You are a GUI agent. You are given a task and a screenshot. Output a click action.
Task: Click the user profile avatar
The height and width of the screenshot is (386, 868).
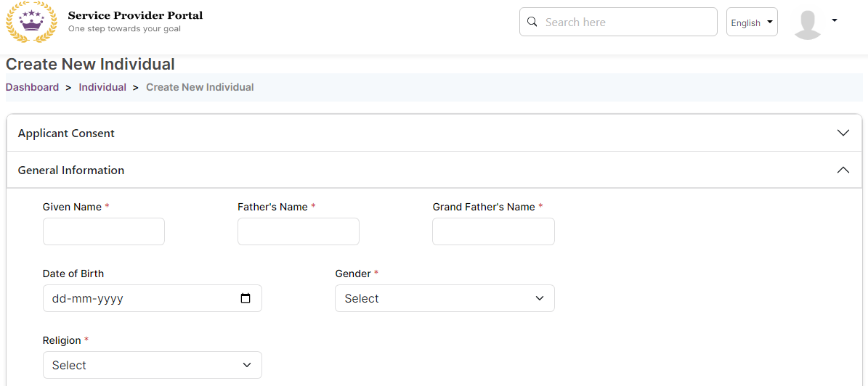tap(808, 24)
